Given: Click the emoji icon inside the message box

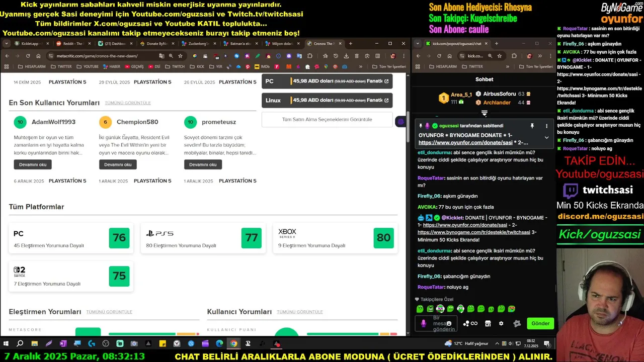Looking at the screenshot, I should [x=449, y=323].
